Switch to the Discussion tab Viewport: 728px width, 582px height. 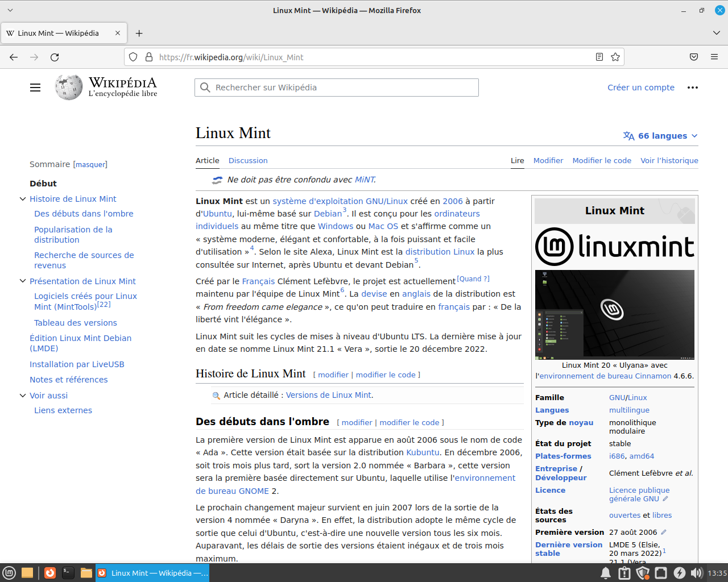[x=248, y=161]
